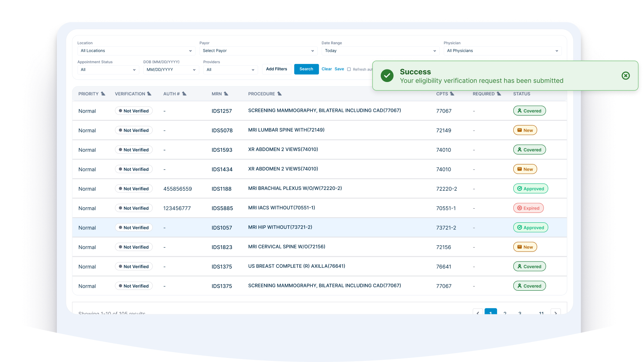Image resolution: width=644 pixels, height=362 pixels.
Task: Open the Appointment Status dropdown
Action: 108,70
